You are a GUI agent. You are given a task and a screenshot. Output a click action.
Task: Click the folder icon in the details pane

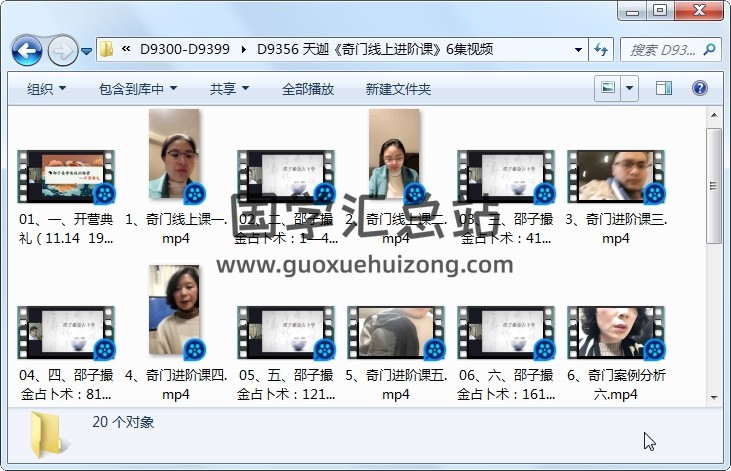click(46, 435)
